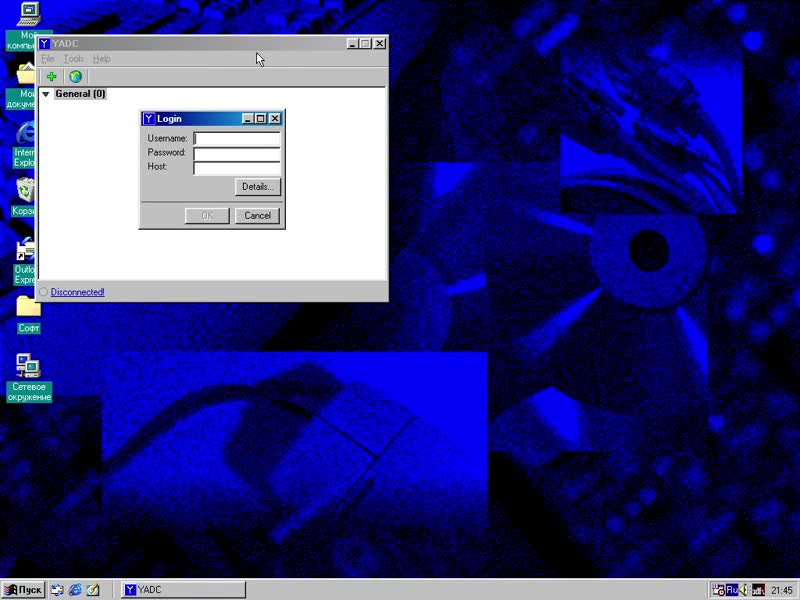
Task: Open the File menu
Action: coord(48,59)
